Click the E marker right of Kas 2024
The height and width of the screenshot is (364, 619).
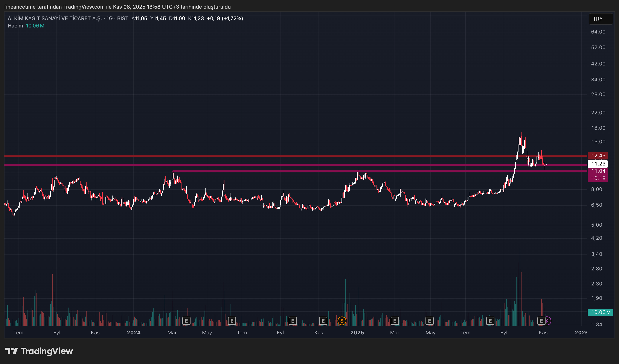323,321
